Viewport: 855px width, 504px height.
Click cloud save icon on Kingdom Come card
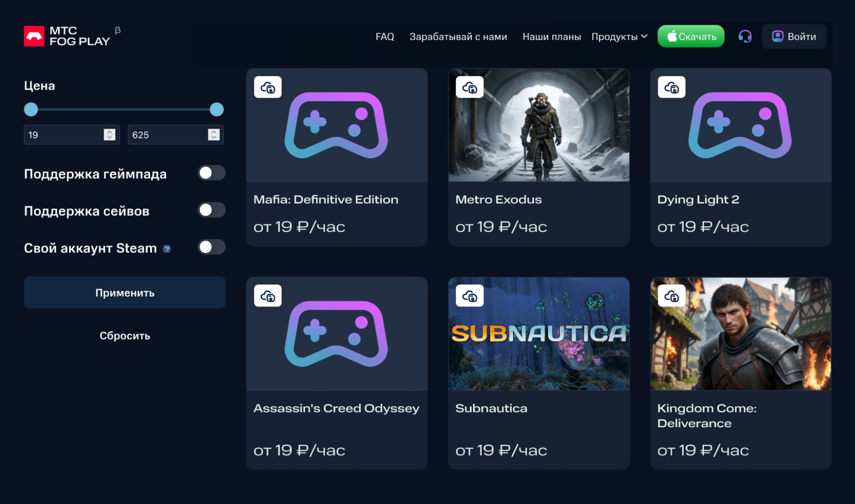(672, 296)
